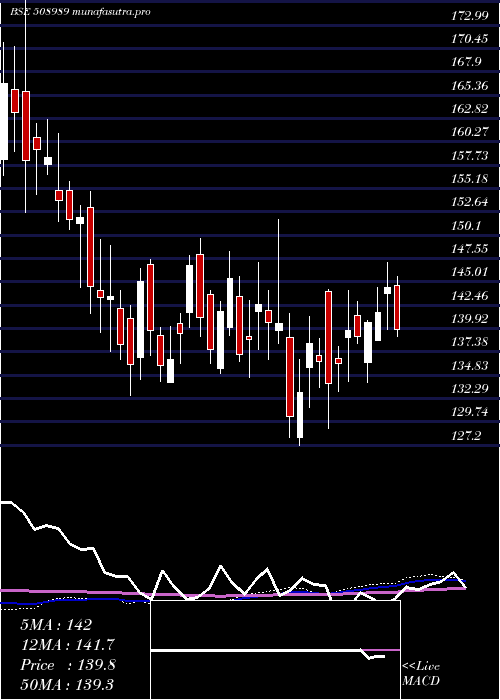Click the Price : 139.8 readout
Image resolution: width=500 pixels, height=700 pixels.
point(68,665)
